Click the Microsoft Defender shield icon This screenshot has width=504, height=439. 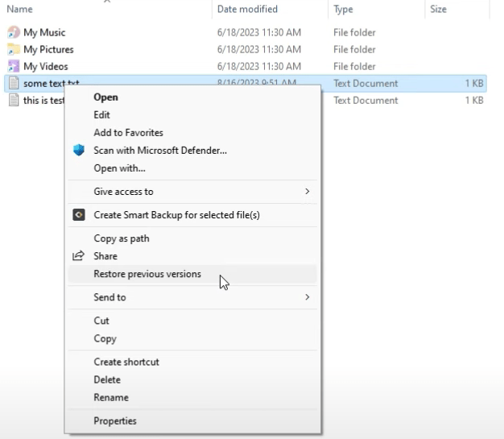point(79,150)
